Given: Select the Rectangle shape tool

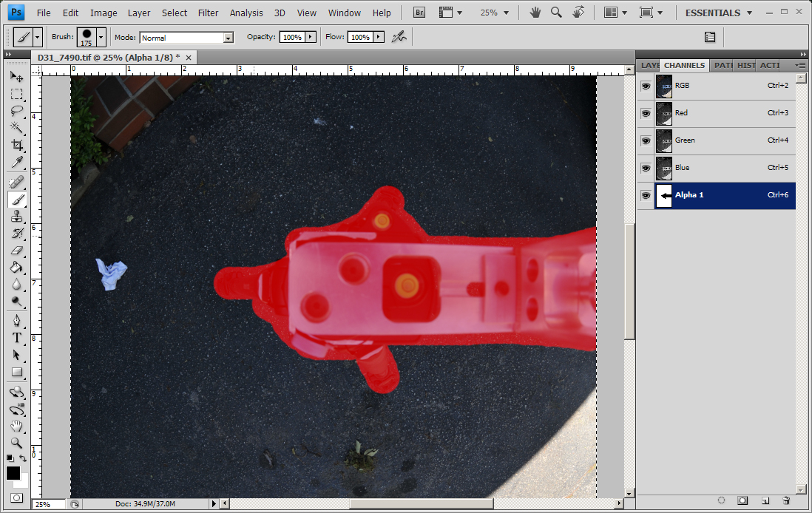Looking at the screenshot, I should click(16, 373).
